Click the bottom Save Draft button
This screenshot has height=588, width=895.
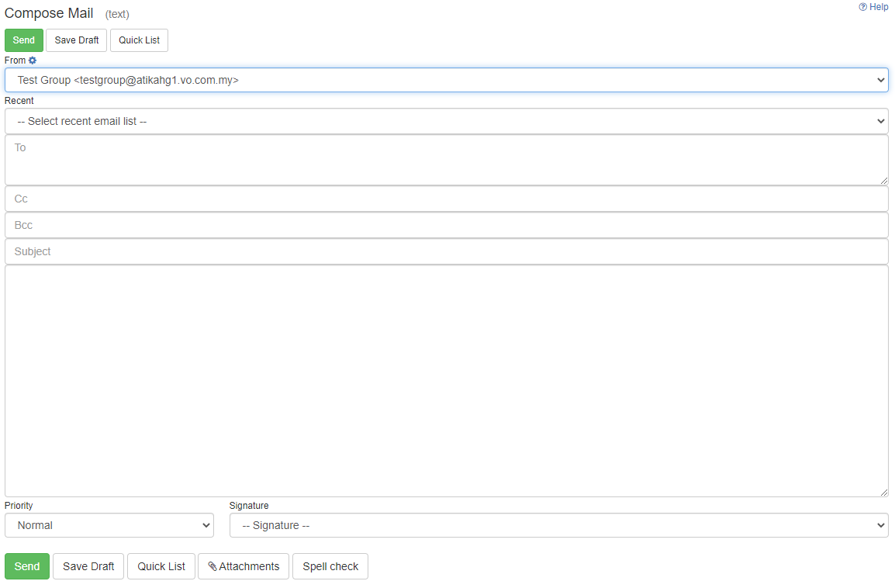(x=88, y=566)
